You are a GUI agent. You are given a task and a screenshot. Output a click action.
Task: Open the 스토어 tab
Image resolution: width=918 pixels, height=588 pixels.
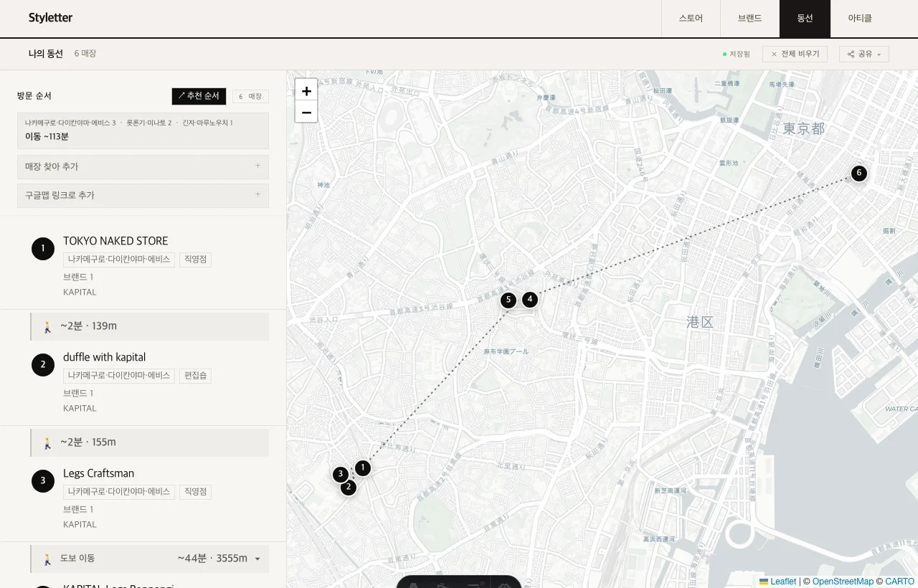point(691,19)
